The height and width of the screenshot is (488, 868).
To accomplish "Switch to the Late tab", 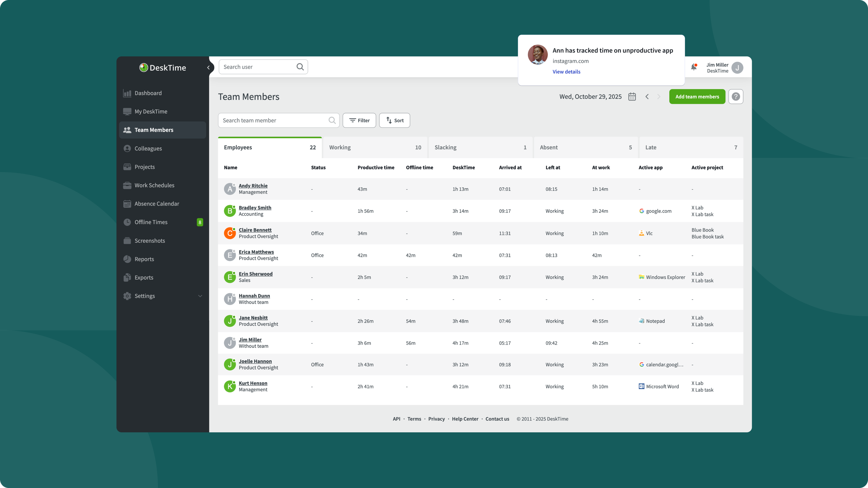I will point(691,147).
